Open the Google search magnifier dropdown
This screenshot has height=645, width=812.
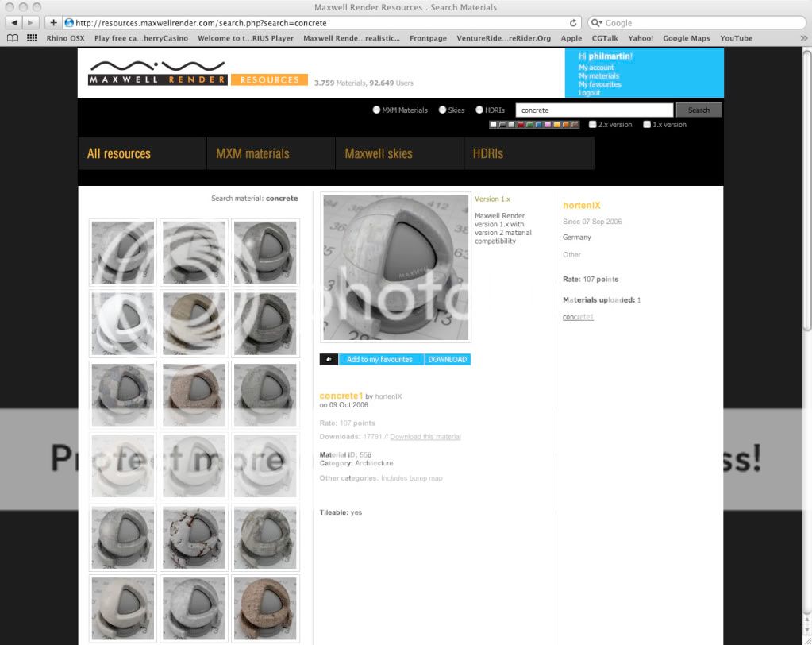tap(597, 23)
